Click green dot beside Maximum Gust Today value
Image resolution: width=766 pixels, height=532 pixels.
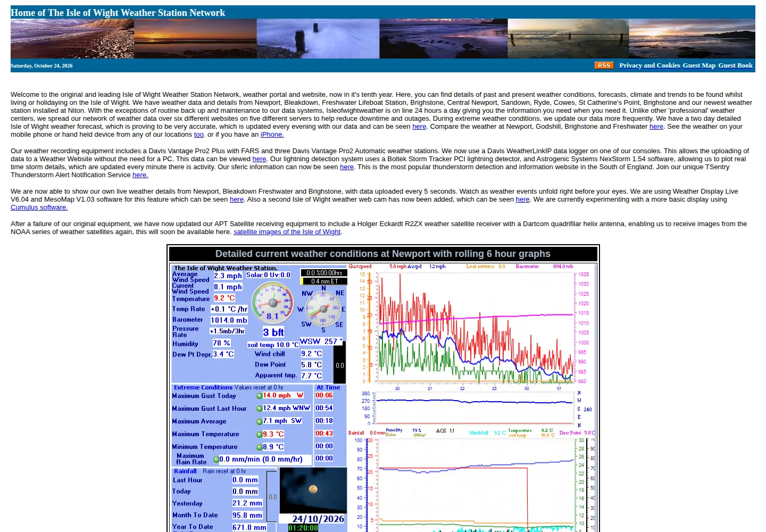pyautogui.click(x=260, y=396)
